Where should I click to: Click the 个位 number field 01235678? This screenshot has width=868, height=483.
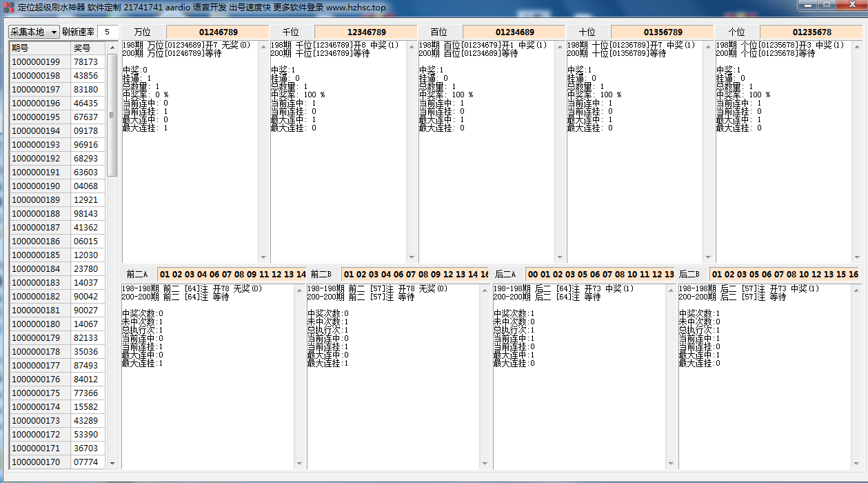811,32
